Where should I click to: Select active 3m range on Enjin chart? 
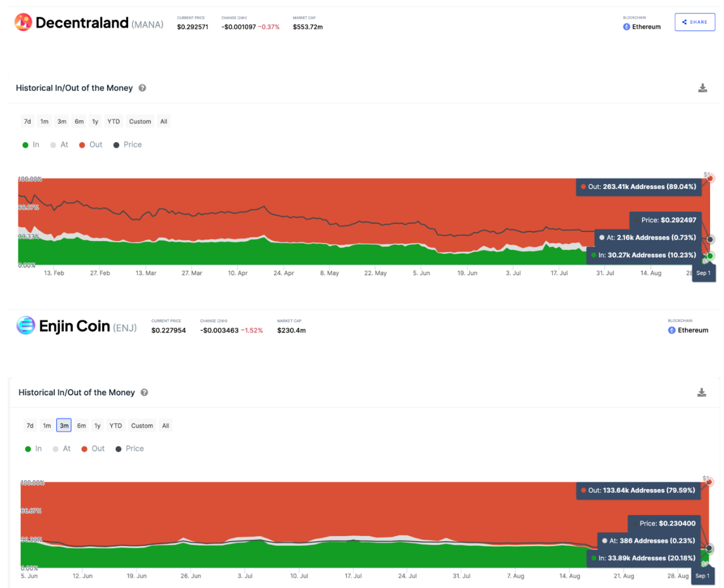pos(64,426)
